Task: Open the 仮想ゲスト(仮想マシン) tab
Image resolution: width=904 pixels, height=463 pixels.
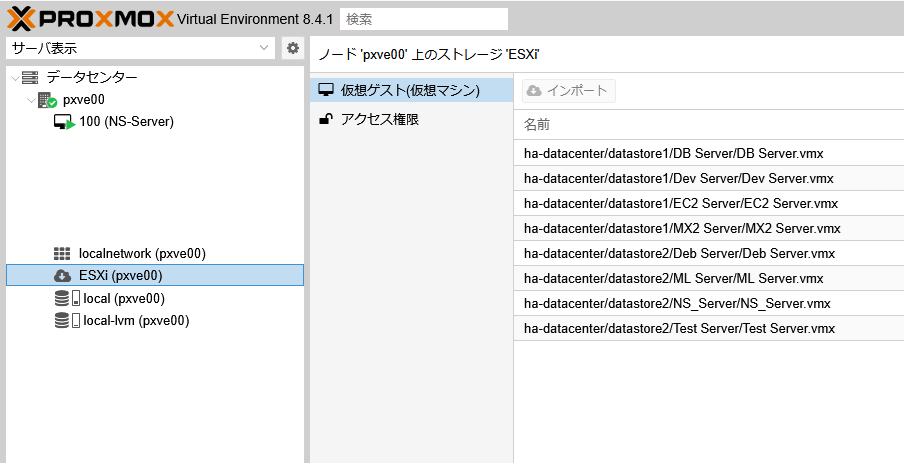Action: click(411, 90)
